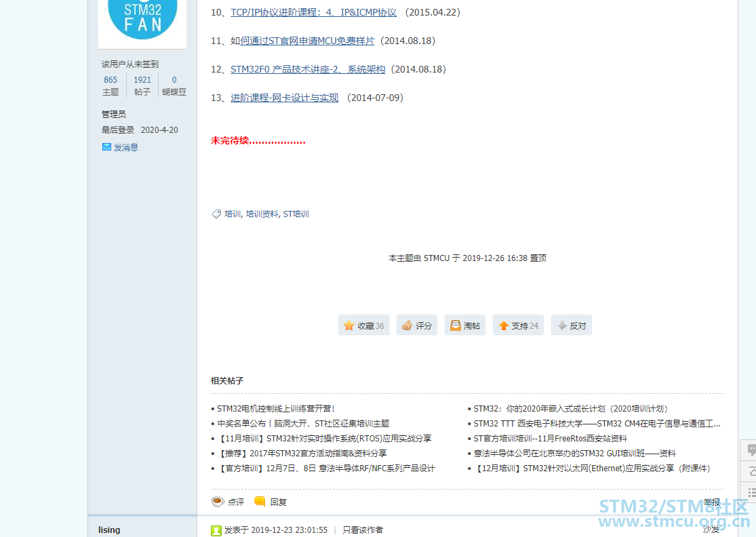This screenshot has height=537, width=756.
Task: Open STM32F0 产品技术讲座-2、系统架构 link
Action: coord(308,69)
